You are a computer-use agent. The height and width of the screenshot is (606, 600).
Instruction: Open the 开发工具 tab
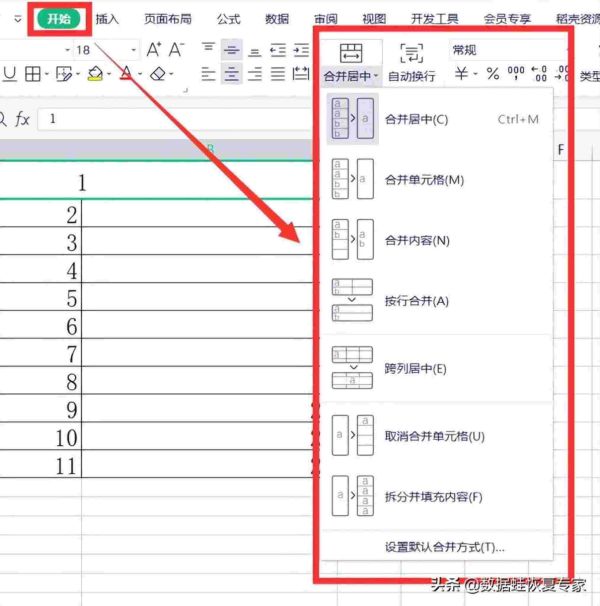[x=435, y=19]
